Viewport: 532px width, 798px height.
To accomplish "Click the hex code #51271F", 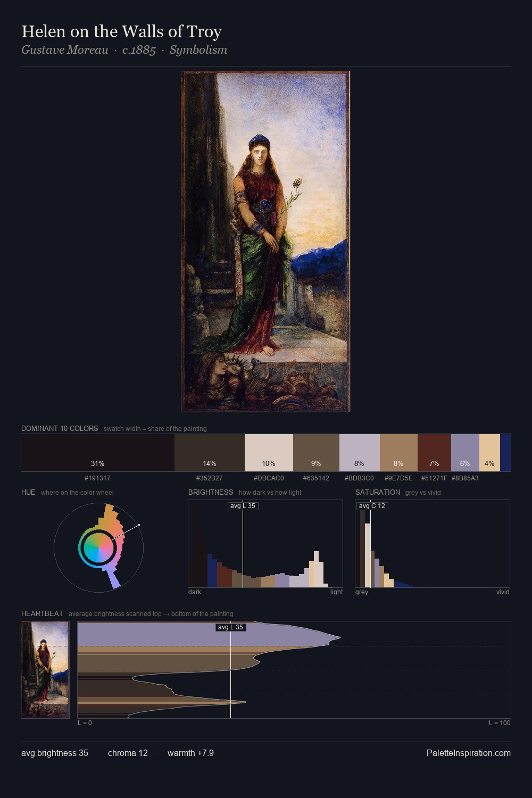I will click(434, 478).
